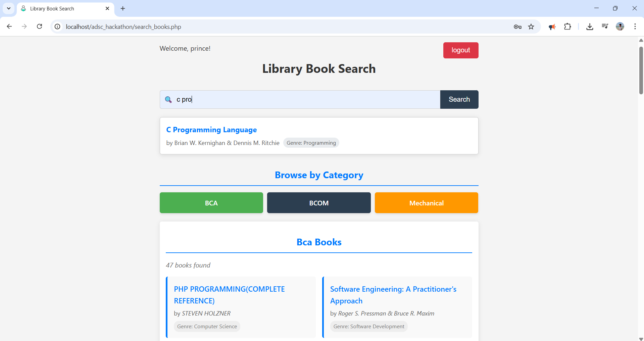The width and height of the screenshot is (644, 341).
Task: Select the BCA category
Action: (211, 203)
